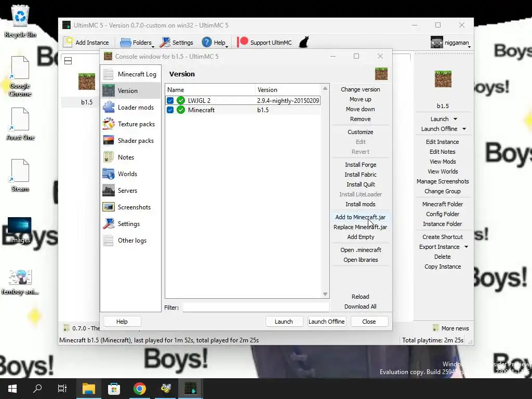532x399 pixels.
Task: Expand Launch dropdown arrow in right panel
Action: (455, 119)
